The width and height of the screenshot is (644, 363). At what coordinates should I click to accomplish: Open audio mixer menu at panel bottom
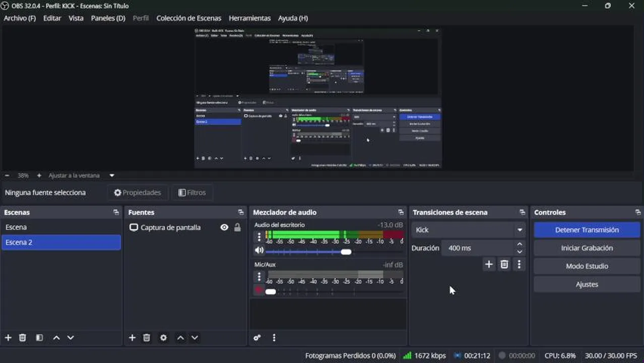pos(274,338)
